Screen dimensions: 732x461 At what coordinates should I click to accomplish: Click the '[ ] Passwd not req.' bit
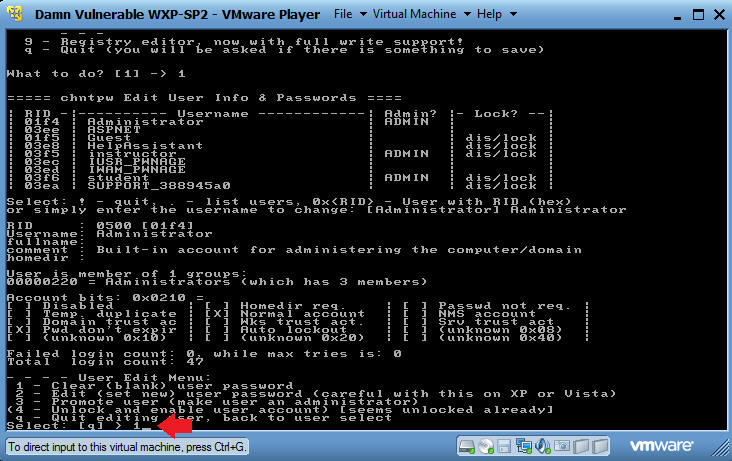[x=486, y=306]
